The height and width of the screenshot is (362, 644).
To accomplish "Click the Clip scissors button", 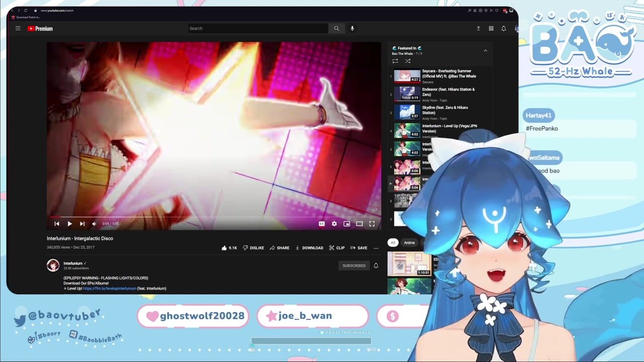I will pyautogui.click(x=337, y=248).
